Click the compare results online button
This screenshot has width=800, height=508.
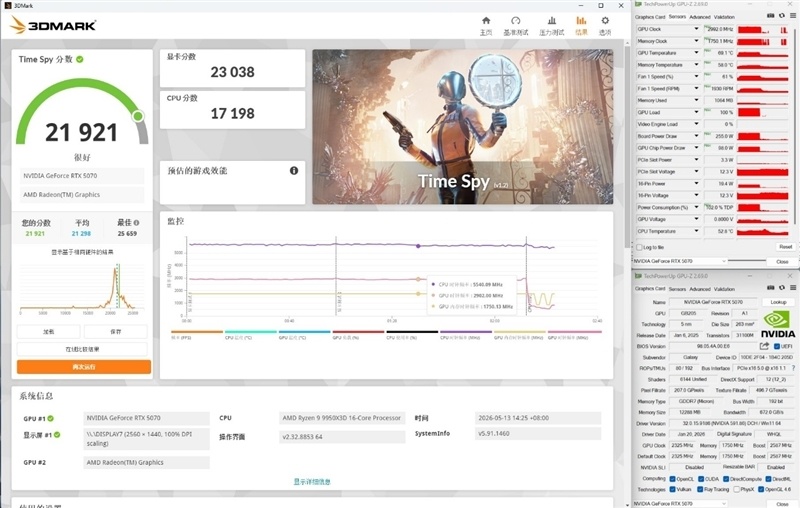pos(82,349)
